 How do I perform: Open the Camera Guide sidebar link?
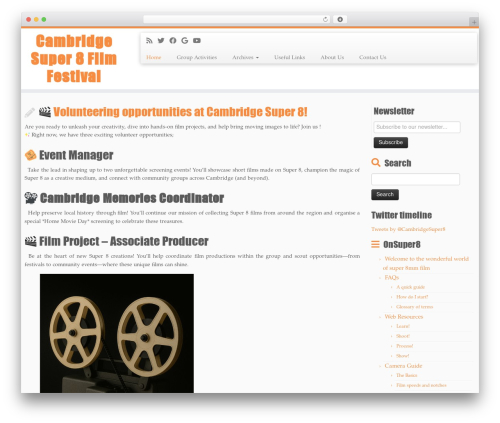pos(403,366)
